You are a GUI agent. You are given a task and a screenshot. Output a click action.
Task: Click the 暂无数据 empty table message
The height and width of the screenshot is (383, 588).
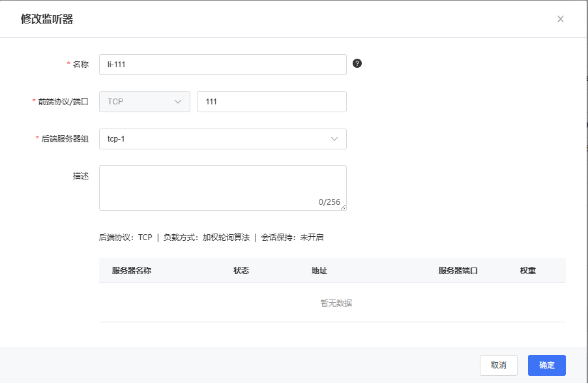[336, 303]
